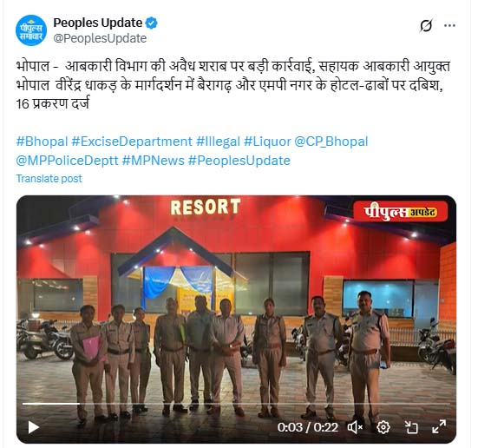
Task: Click the verified badge next to Peoples Update
Action: (152, 23)
